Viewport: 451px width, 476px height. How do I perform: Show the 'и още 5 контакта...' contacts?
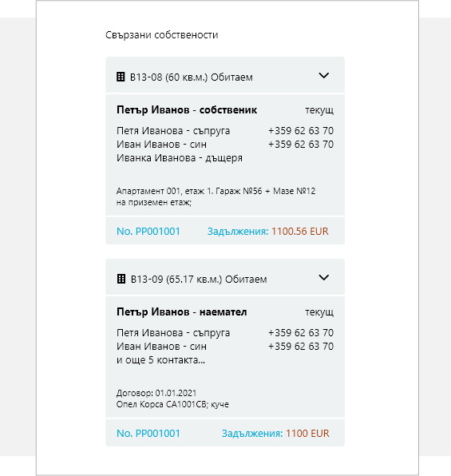coord(161,360)
